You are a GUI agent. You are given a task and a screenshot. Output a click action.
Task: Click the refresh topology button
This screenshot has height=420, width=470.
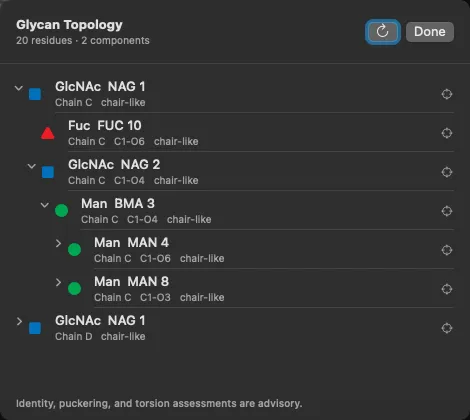[x=382, y=32]
